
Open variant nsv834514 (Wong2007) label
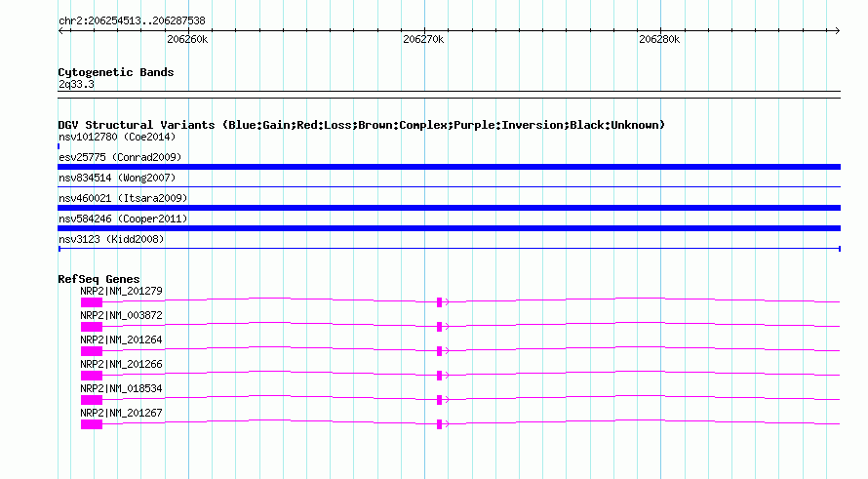117,178
